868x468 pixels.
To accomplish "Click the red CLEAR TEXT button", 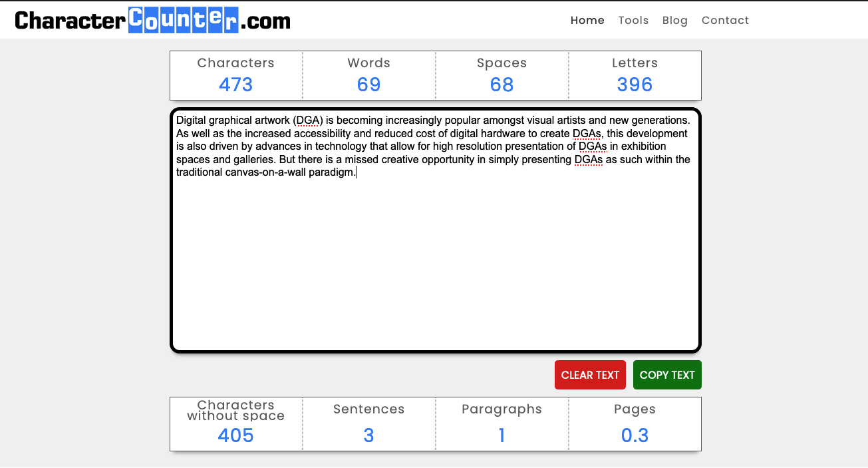I will [590, 375].
